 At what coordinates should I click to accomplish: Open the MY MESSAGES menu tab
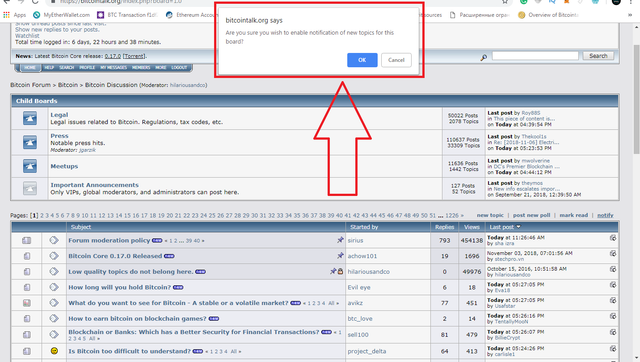point(113,67)
